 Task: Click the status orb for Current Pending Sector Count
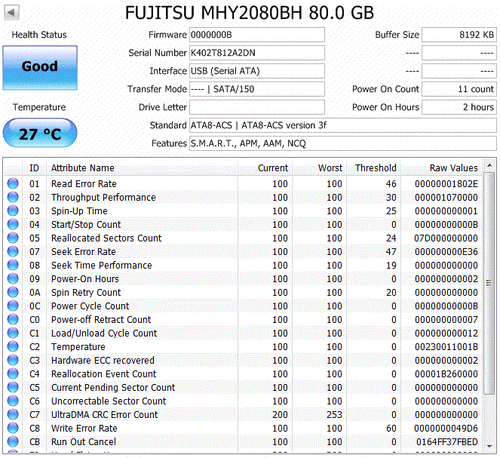tap(13, 387)
